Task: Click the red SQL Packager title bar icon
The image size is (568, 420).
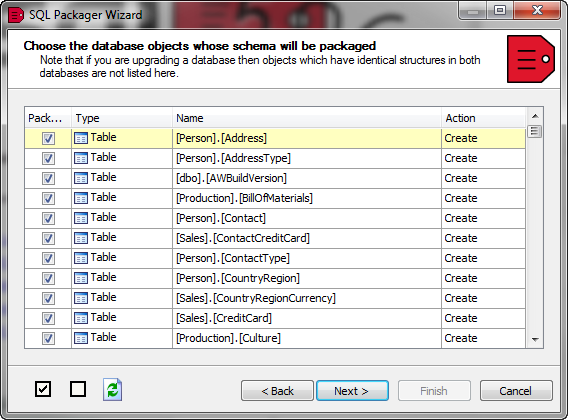Action: pos(16,15)
